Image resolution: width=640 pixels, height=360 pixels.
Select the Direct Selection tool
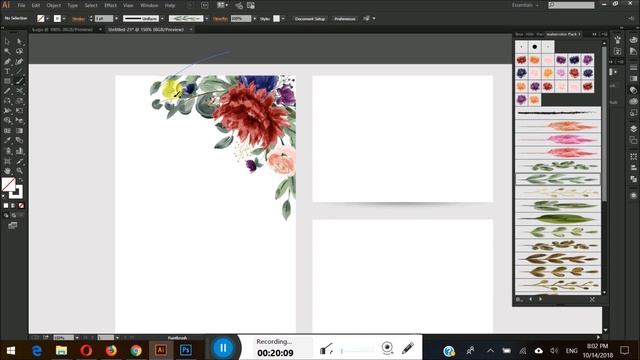coord(19,41)
